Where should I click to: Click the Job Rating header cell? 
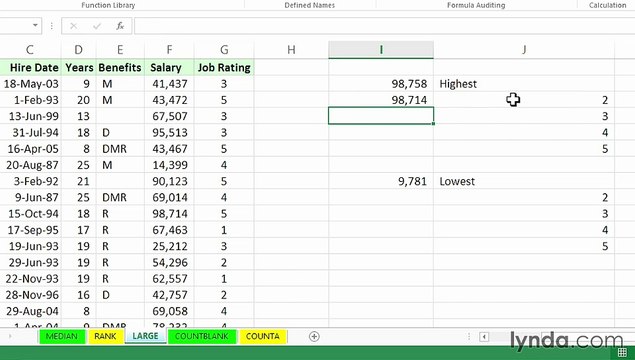(224, 68)
